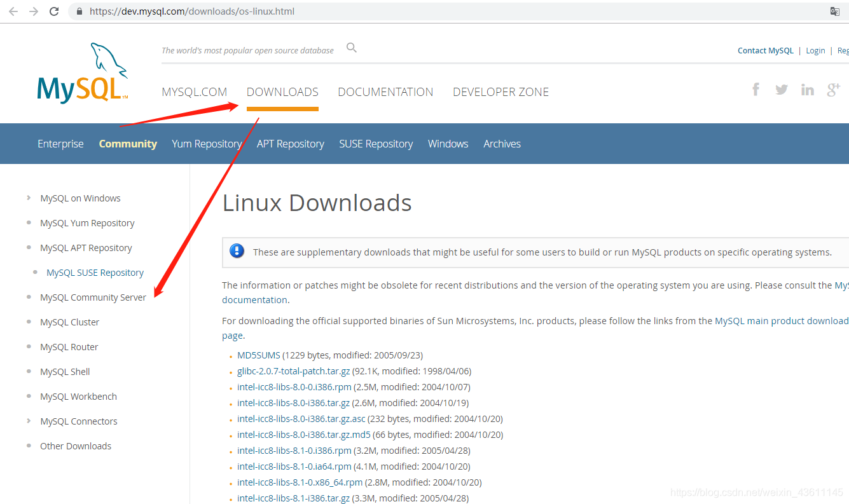Viewport: 849px width, 504px height.
Task: Reload the page with the refresh icon
Action: coord(54,11)
